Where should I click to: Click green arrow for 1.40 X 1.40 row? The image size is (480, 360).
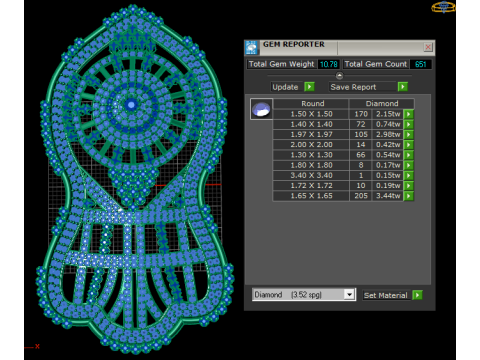(408, 124)
